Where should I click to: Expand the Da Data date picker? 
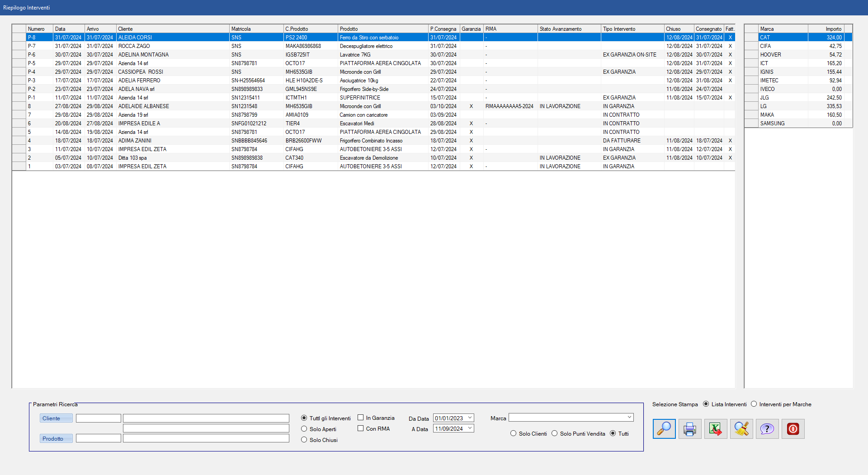tap(470, 418)
